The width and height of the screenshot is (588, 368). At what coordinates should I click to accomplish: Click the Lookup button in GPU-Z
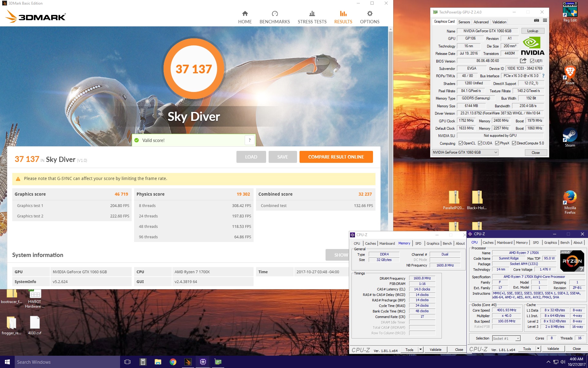pyautogui.click(x=533, y=31)
